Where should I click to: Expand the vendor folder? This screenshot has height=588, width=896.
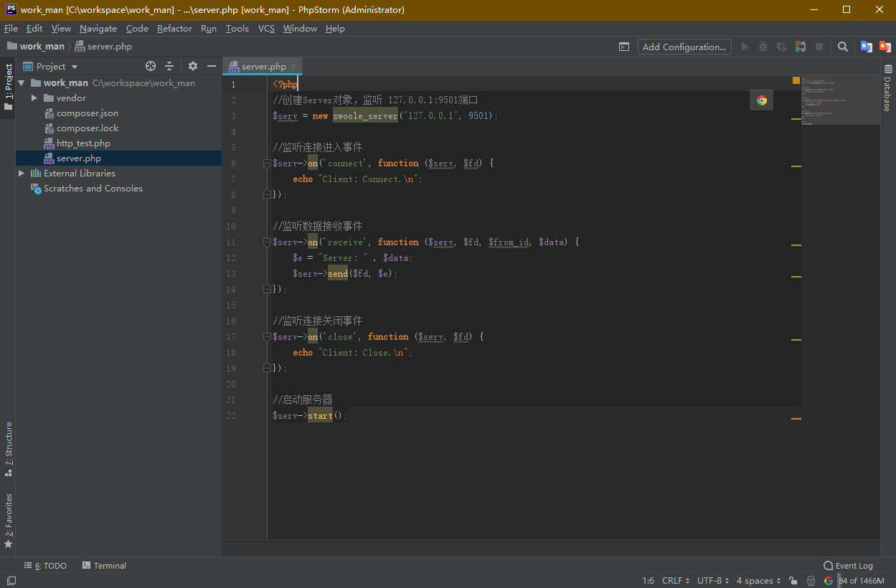34,98
